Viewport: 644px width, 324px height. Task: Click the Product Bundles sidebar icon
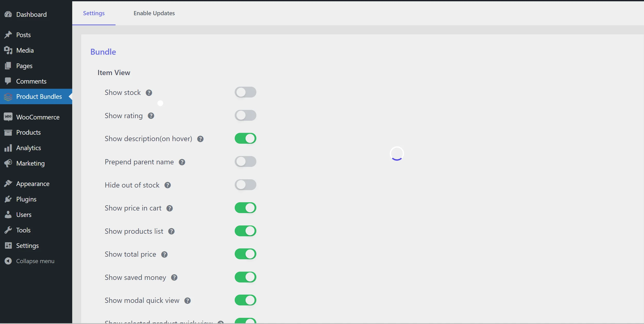[x=8, y=96]
